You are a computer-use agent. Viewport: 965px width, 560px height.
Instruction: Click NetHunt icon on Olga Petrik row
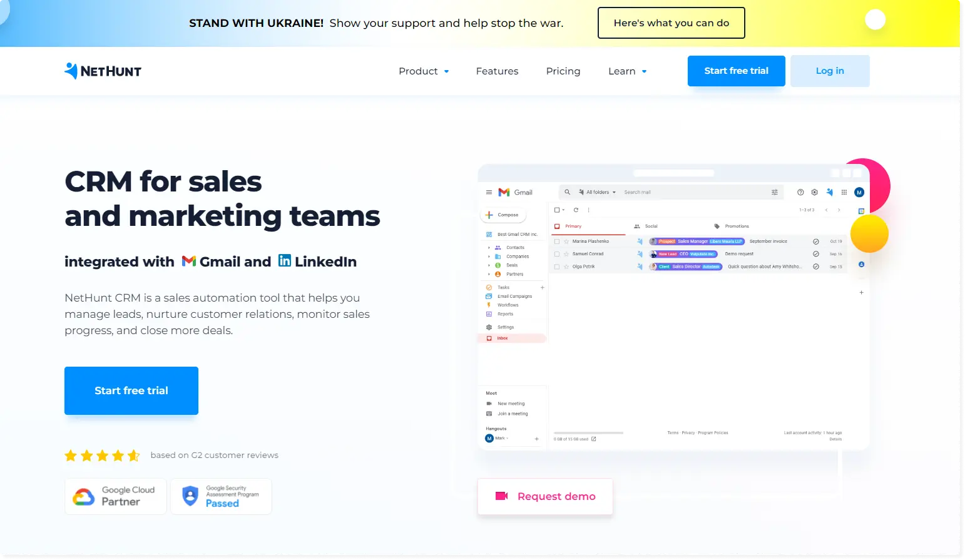pyautogui.click(x=640, y=267)
